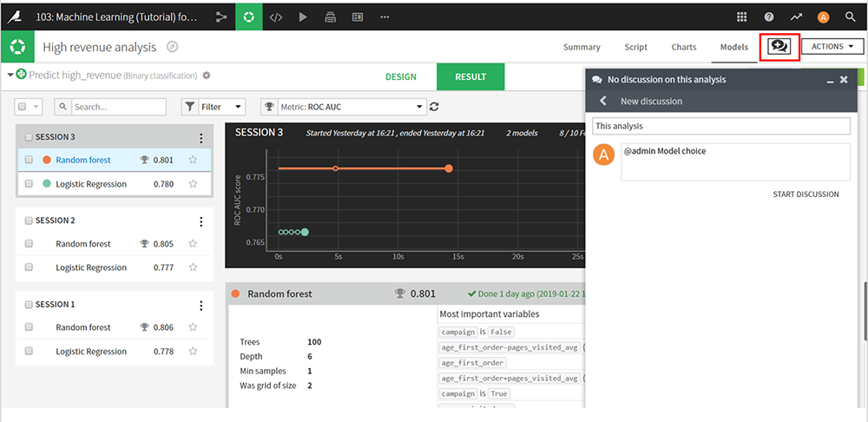
Task: Open the discussions speech bubble icon
Action: click(779, 47)
